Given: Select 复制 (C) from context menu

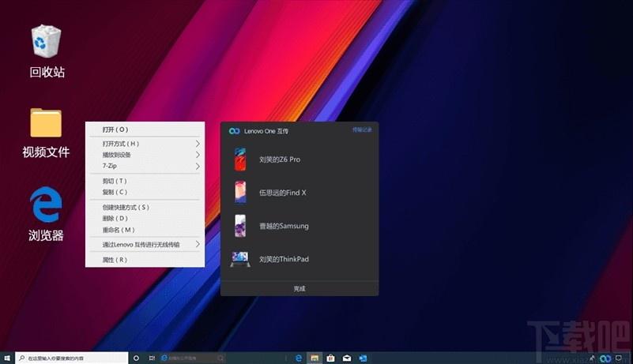Looking at the screenshot, I should [115, 192].
